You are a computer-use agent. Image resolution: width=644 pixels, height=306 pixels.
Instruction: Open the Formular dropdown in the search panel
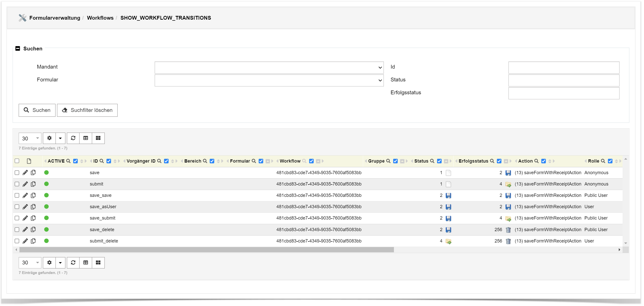(269, 80)
